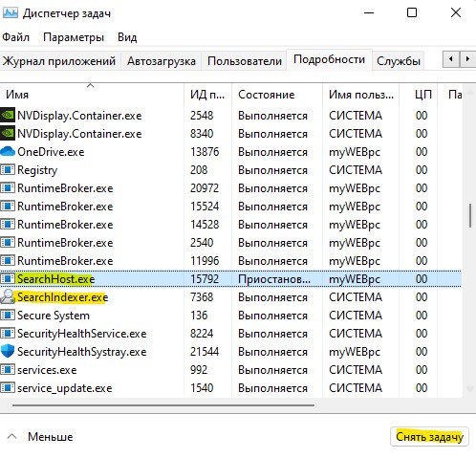Click the Secure System process icon
The image size is (476, 458).
pyautogui.click(x=8, y=316)
